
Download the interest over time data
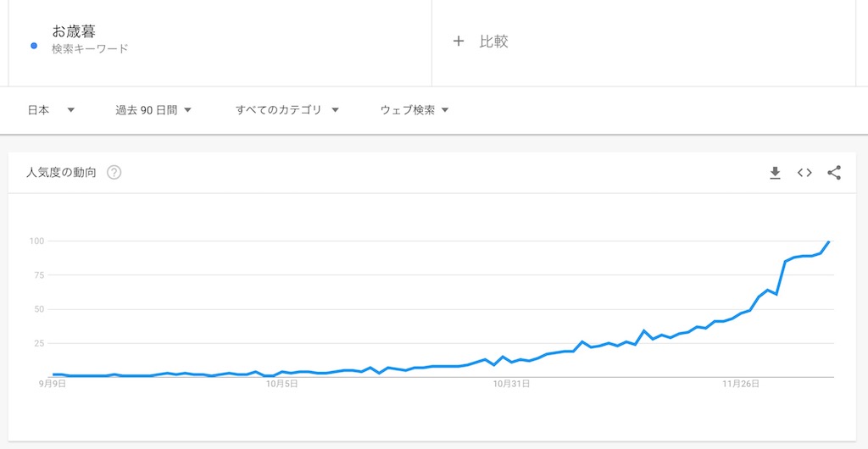(775, 173)
